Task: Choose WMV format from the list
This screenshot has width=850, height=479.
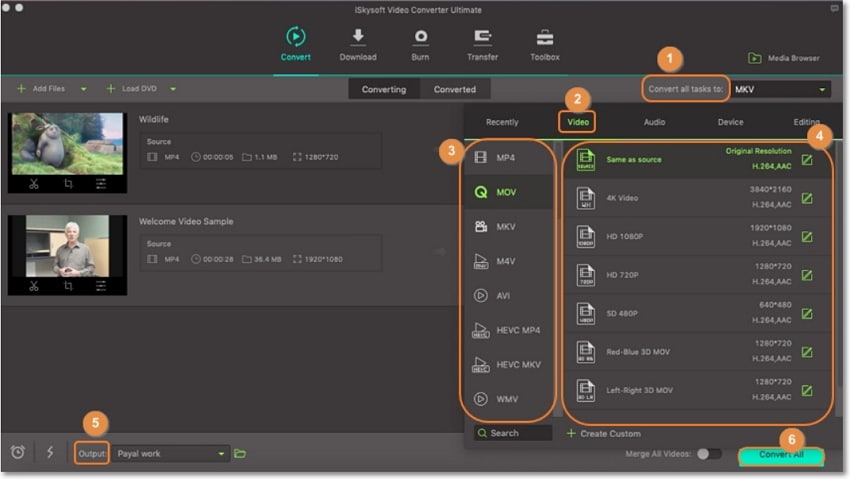Action: coord(508,399)
